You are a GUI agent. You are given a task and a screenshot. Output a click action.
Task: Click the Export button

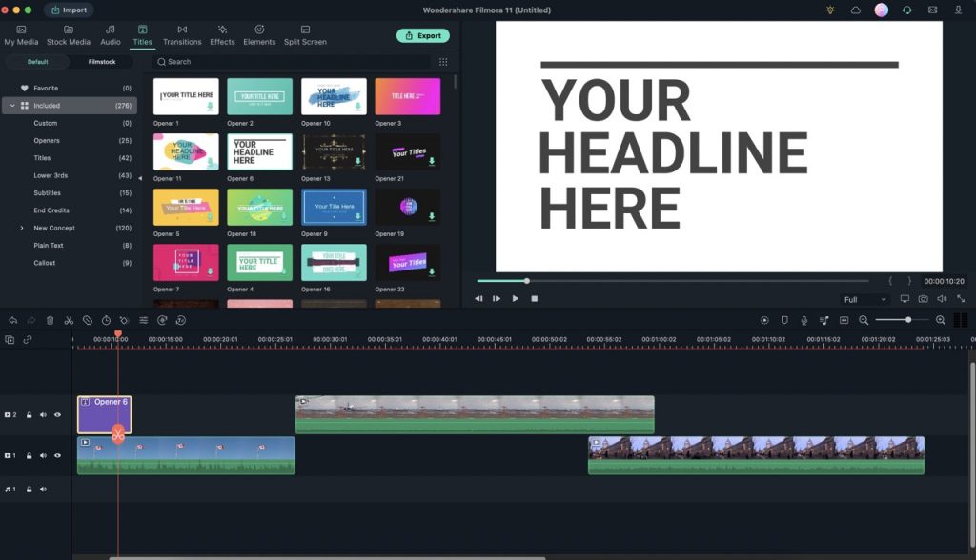pos(423,35)
